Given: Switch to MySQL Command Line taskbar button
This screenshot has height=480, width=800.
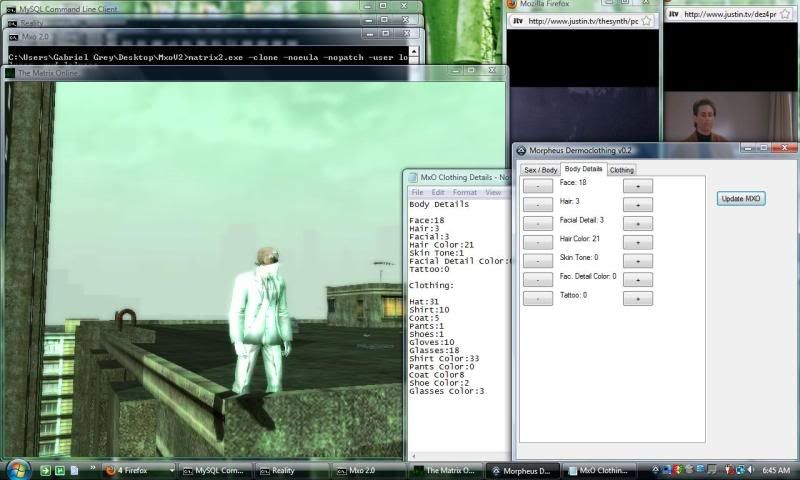Looking at the screenshot, I should [214, 470].
